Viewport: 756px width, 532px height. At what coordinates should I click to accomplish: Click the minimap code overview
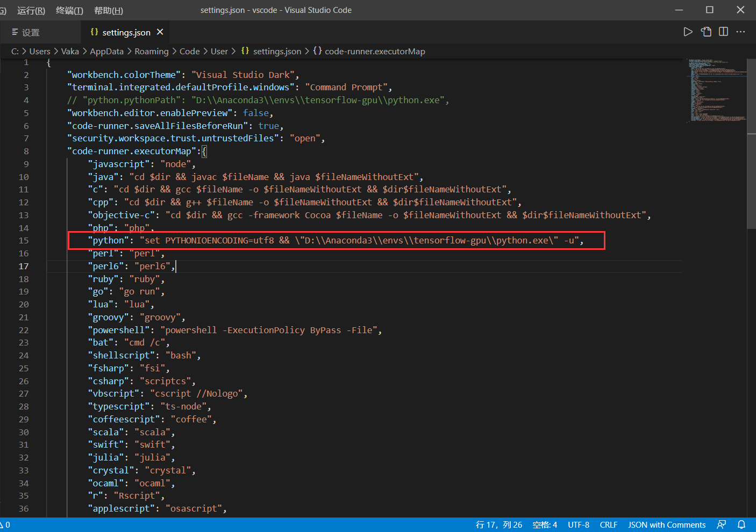717,90
